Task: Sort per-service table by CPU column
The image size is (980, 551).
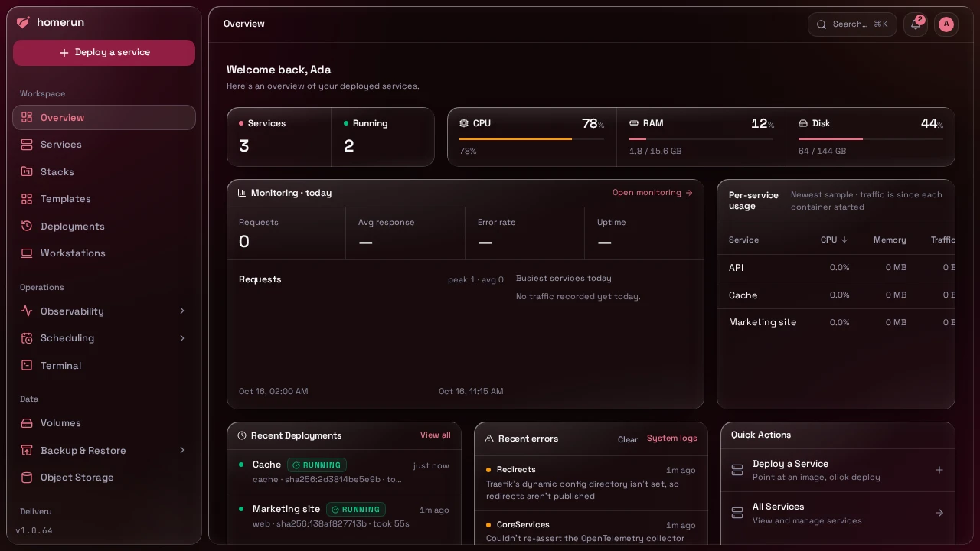Action: [x=834, y=240]
